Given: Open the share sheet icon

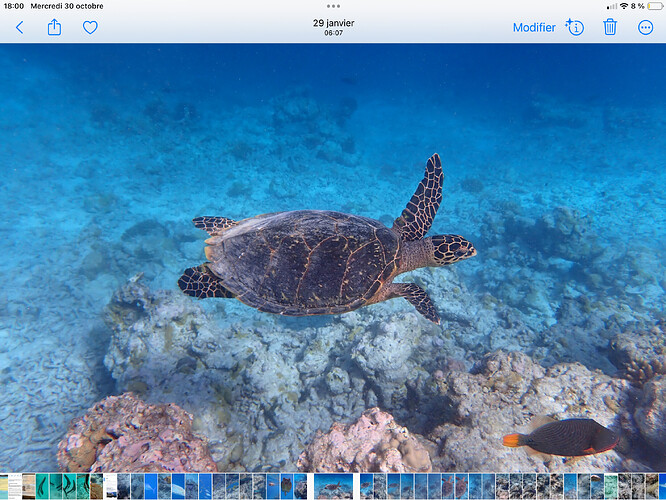Looking at the screenshot, I should [x=54, y=28].
